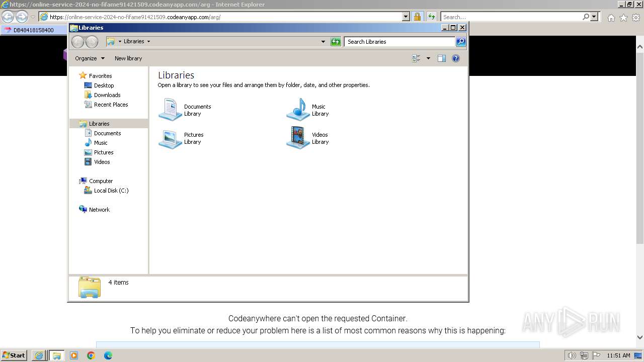Click the IE Home icon
Screen dimensions: 644x362
click(611, 18)
